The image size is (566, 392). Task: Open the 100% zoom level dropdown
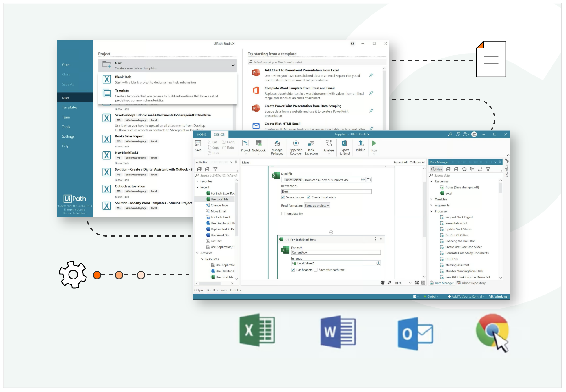pyautogui.click(x=410, y=283)
